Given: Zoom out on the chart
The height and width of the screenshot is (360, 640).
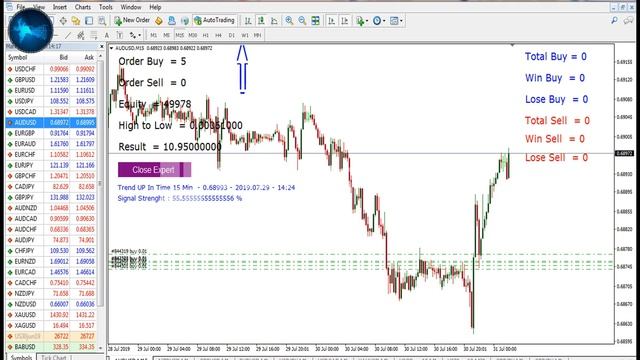Looking at the screenshot, I should click(302, 20).
